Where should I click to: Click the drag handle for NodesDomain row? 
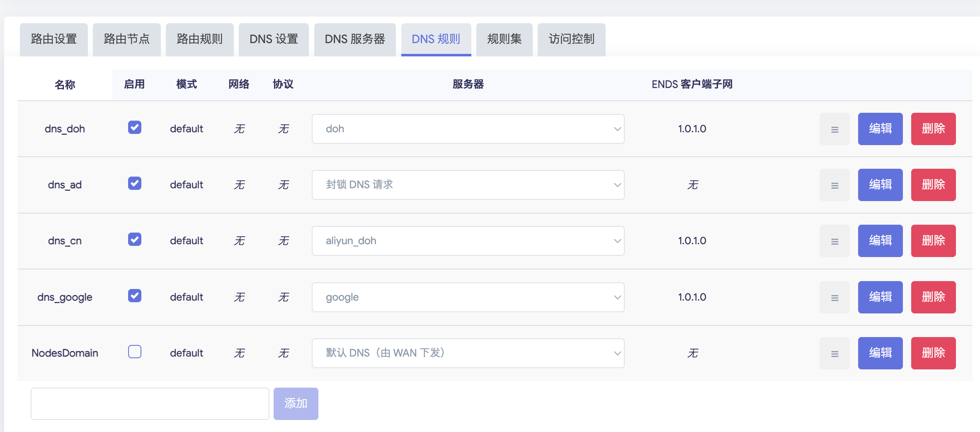[834, 353]
